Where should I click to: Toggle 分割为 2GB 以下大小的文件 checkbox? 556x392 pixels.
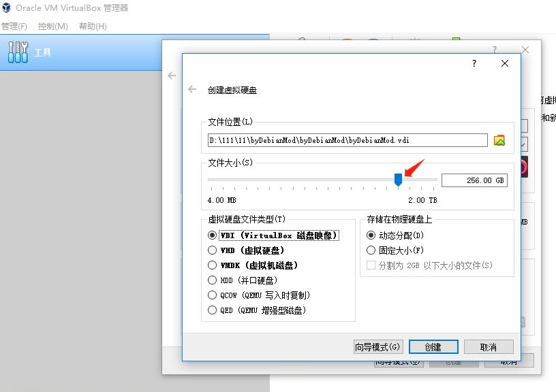click(x=371, y=265)
